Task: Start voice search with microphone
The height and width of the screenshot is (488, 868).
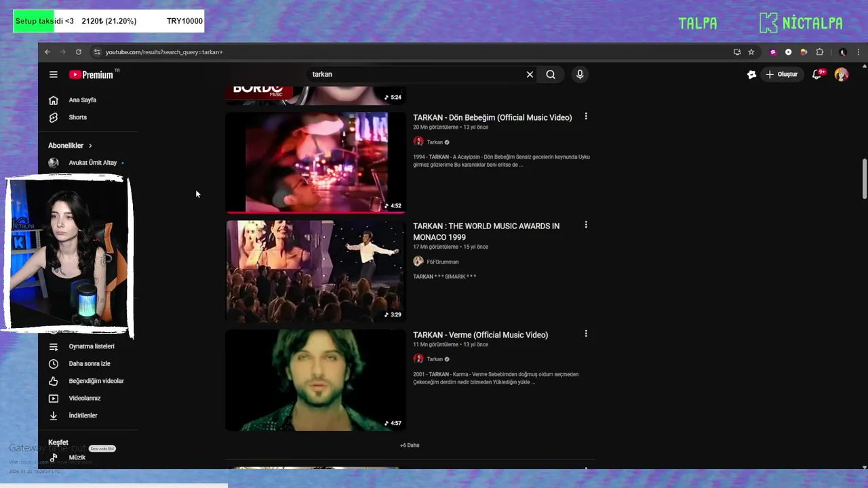Action: (x=580, y=75)
